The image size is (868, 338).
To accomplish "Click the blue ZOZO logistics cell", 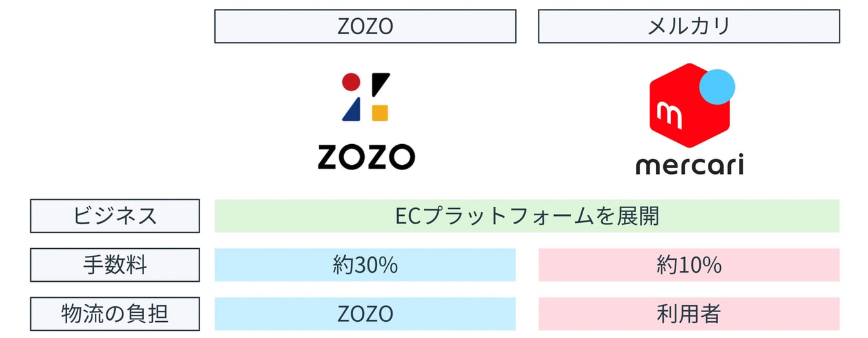I will [x=365, y=314].
